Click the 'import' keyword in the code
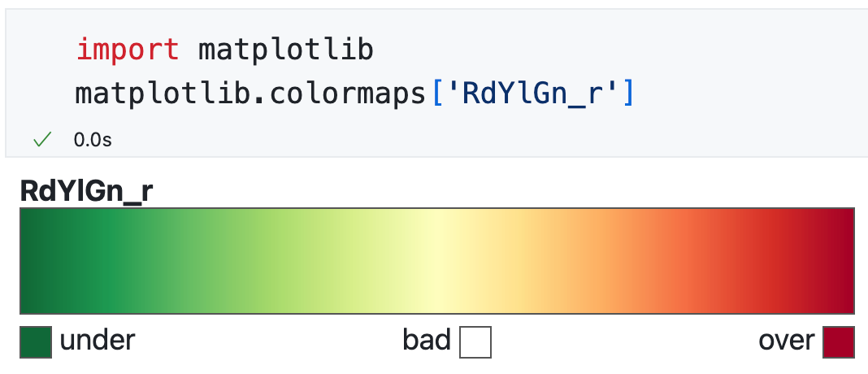The image size is (868, 374). (x=128, y=50)
